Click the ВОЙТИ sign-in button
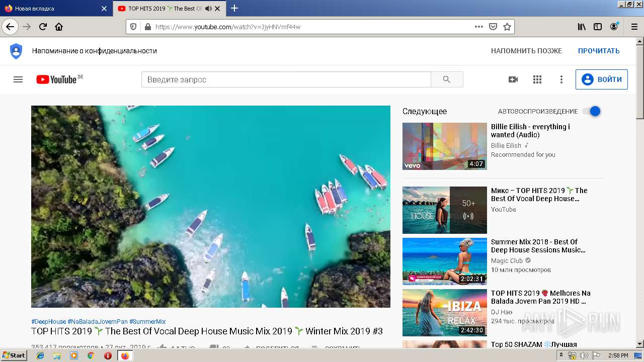This screenshot has width=644, height=362. (x=602, y=79)
